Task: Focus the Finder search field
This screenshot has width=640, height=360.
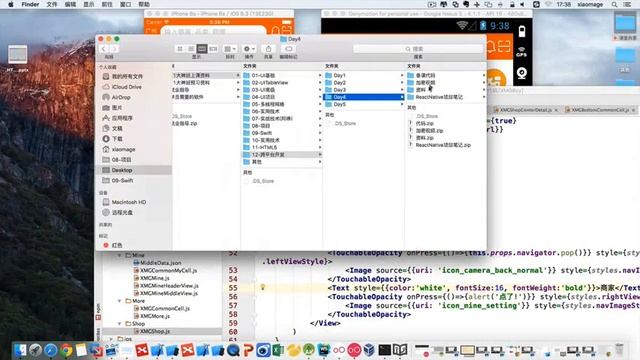Action: [x=418, y=49]
